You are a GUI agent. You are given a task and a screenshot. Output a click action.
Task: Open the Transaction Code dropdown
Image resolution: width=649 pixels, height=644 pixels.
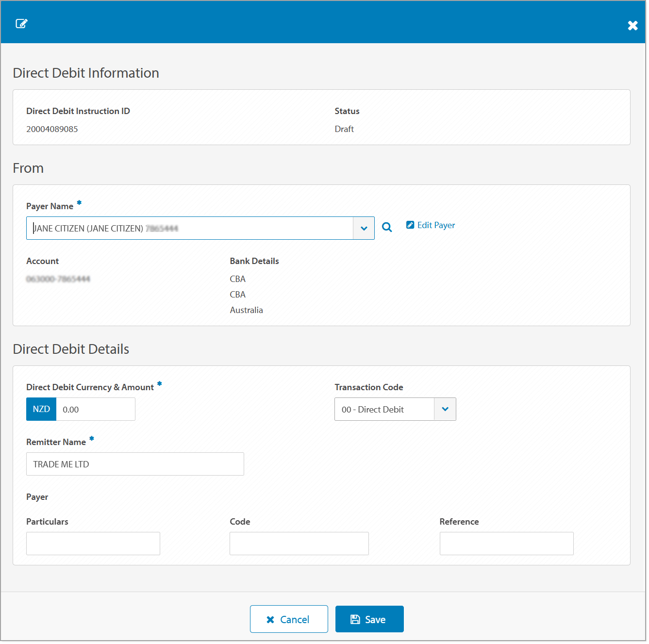coord(445,409)
